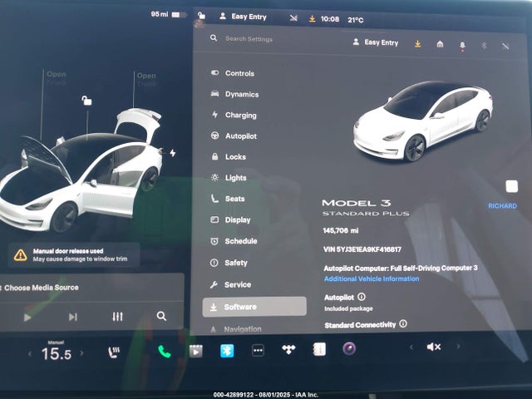532x399 pixels.
Task: Tap the media search magnifier icon
Action: [x=161, y=316]
